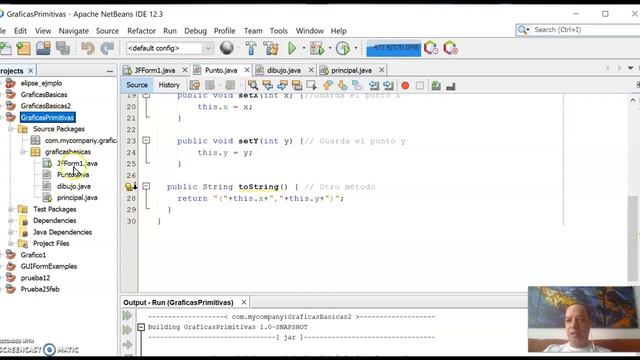Click the Last Edit editor icon
The width and height of the screenshot is (640, 360).
tap(195, 85)
